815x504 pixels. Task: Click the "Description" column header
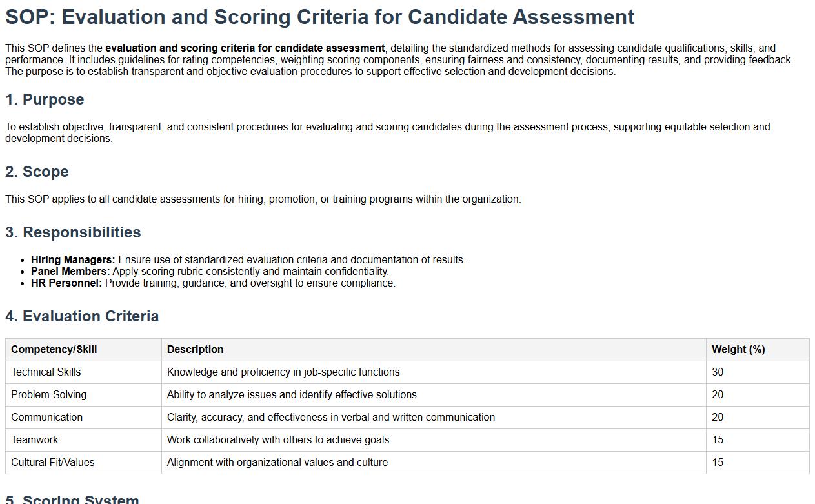195,350
